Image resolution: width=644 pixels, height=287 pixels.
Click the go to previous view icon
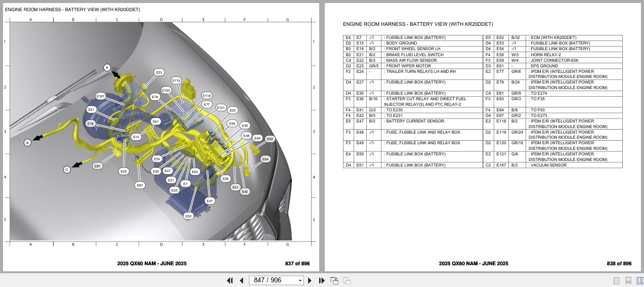click(334, 280)
